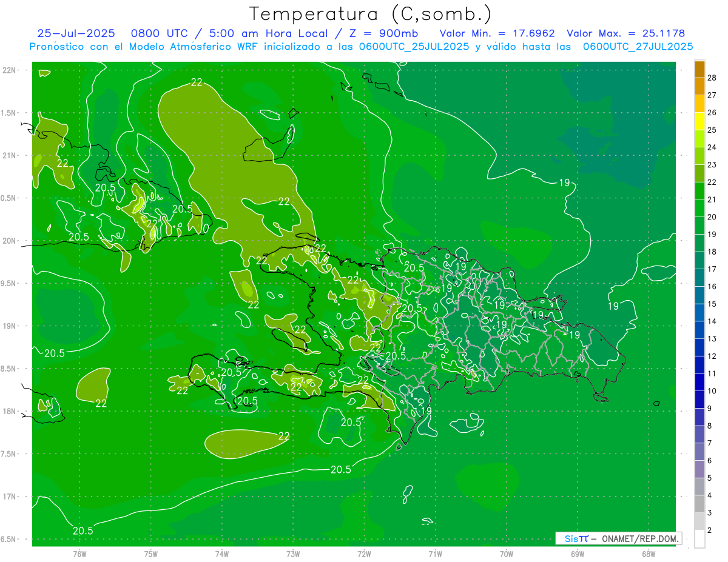Image resolution: width=728 pixels, height=562 pixels.
Task: Click the '22N' latitude axis label
Action: coord(10,70)
